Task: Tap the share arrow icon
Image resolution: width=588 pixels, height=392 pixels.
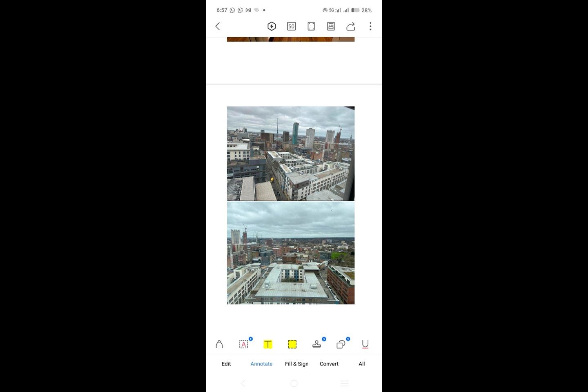Action: (x=351, y=26)
